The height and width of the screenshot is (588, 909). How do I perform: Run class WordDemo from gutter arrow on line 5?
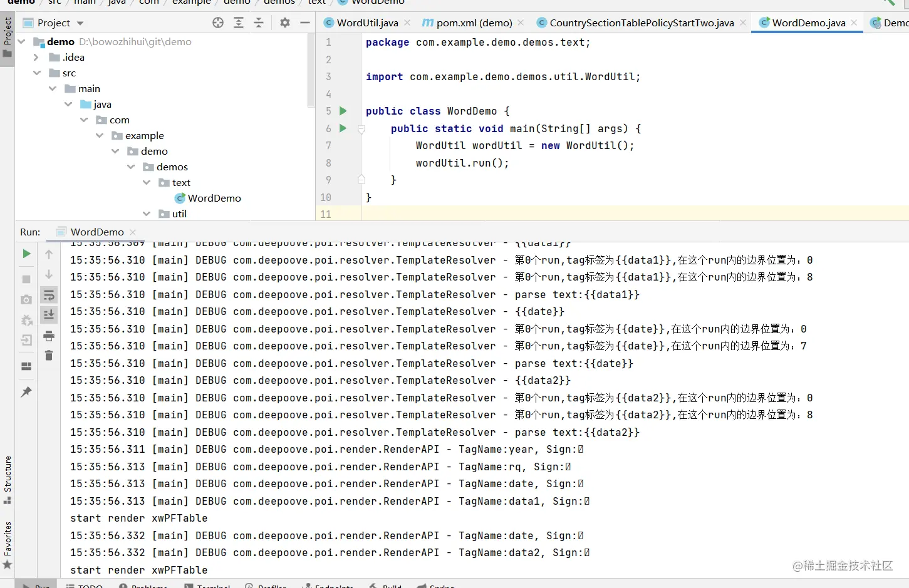(x=343, y=111)
